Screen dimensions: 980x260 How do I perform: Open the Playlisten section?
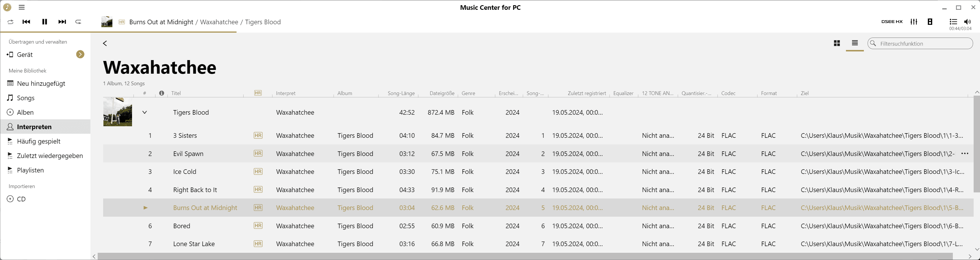30,170
